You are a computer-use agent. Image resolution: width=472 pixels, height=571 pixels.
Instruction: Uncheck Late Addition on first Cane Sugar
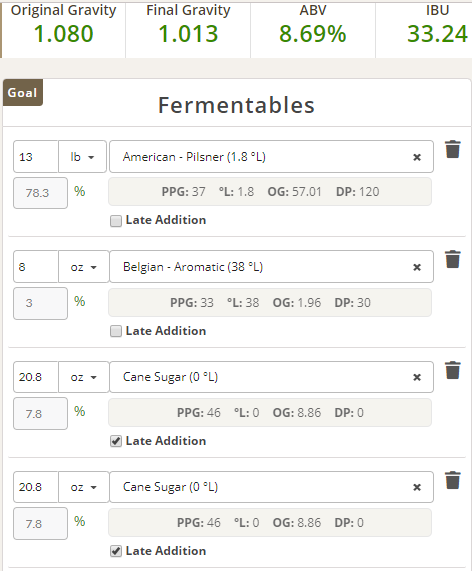(116, 441)
